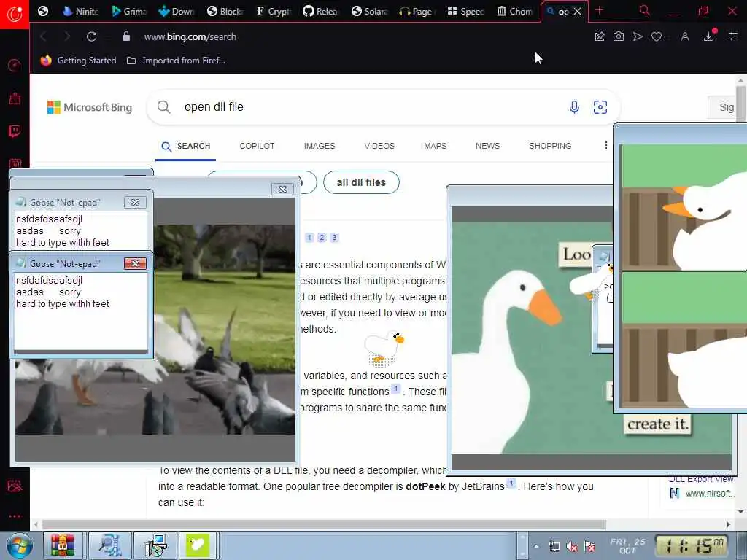Open the gallery image icon in sidebar
Screen dimensions: 747x560
click(15, 486)
